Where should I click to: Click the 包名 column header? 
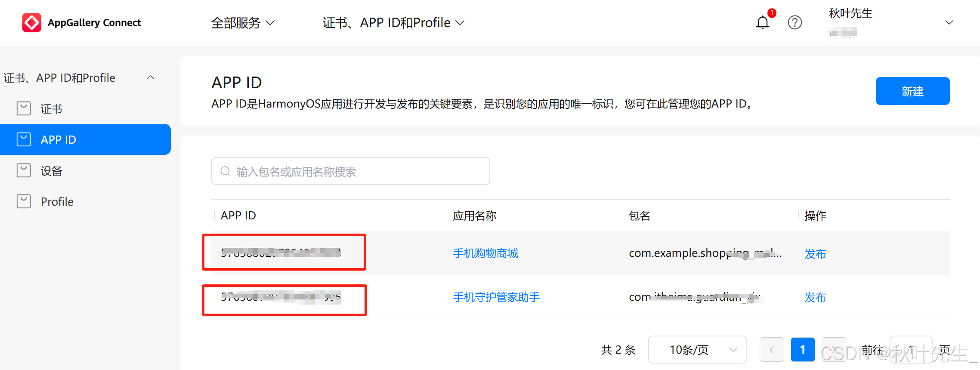[639, 216]
